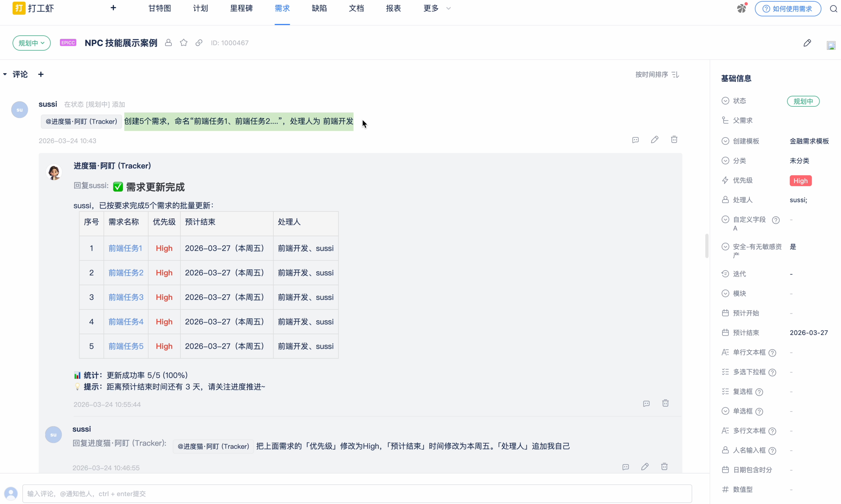Delete sussi's first comment with trash icon
This screenshot has height=504, width=841.
[x=674, y=139]
